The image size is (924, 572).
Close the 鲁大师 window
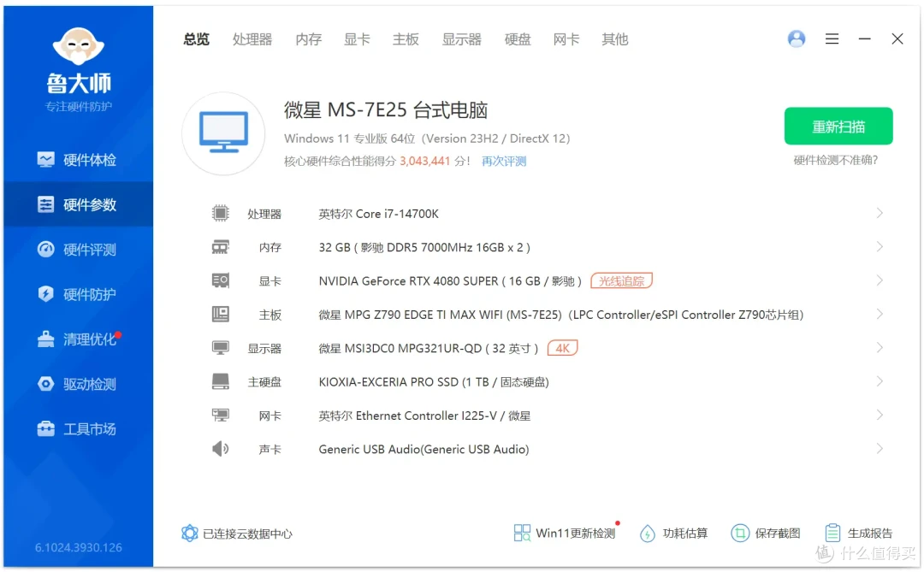pos(897,38)
